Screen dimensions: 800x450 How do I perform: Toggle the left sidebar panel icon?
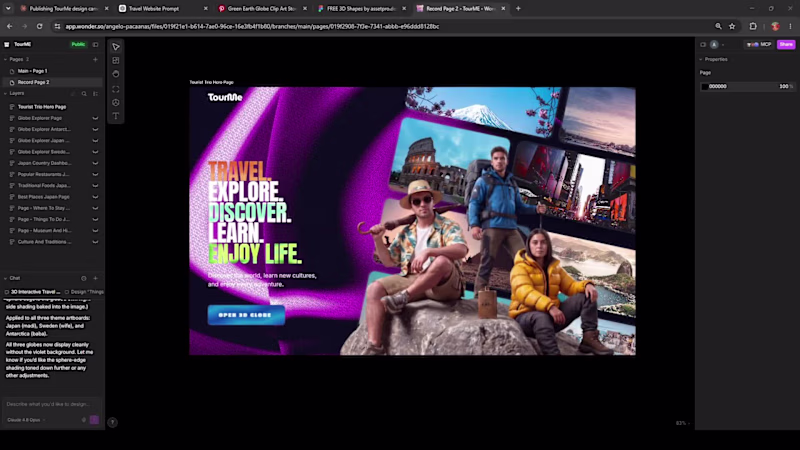click(95, 44)
